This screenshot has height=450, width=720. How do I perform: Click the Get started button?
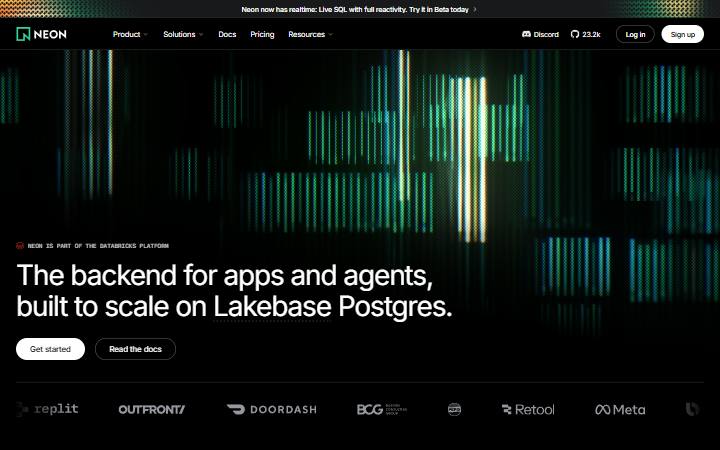coord(51,349)
